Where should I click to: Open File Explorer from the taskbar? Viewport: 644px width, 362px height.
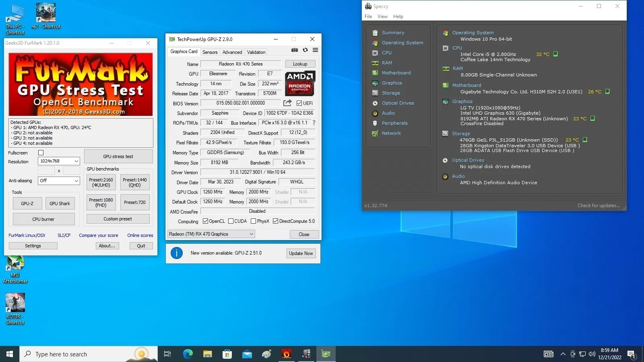tap(208, 354)
